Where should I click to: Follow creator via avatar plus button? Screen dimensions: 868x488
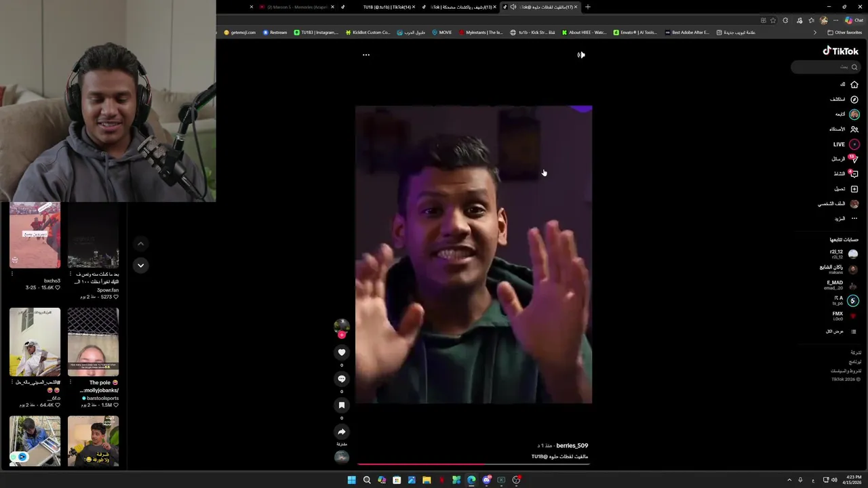tap(342, 335)
